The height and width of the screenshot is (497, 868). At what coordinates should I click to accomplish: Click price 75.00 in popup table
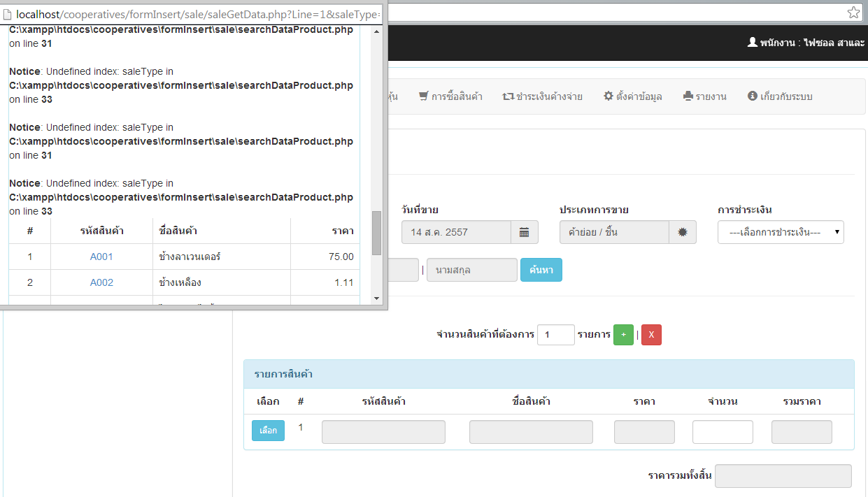point(341,257)
